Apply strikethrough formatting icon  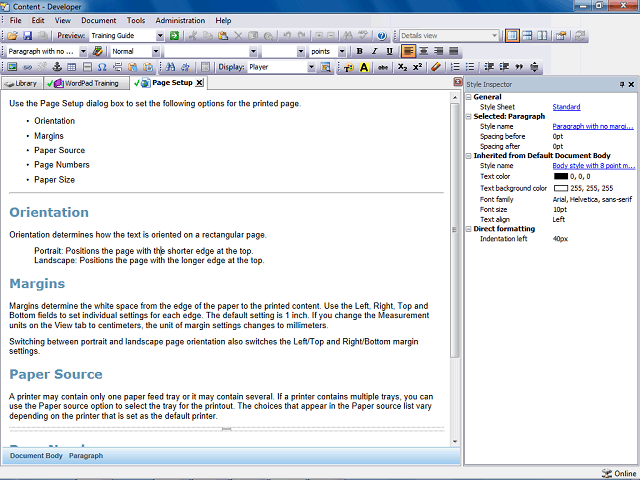(382, 67)
